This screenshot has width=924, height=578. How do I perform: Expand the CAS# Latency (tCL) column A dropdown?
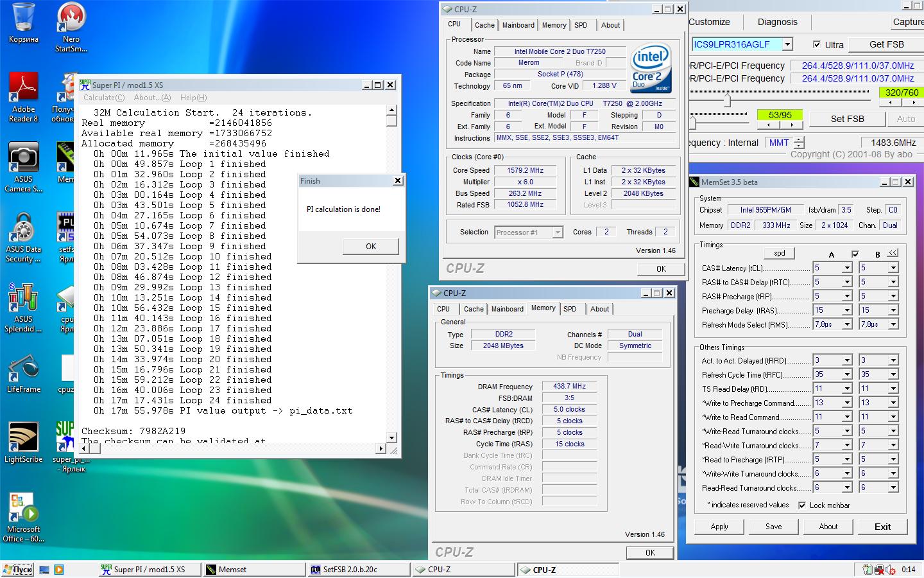[x=846, y=268]
